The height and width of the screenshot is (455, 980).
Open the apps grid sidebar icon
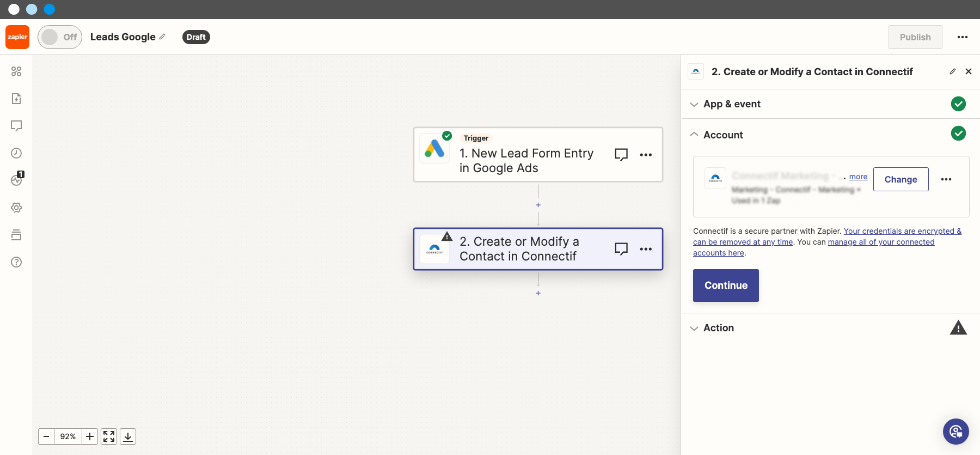pyautogui.click(x=16, y=71)
